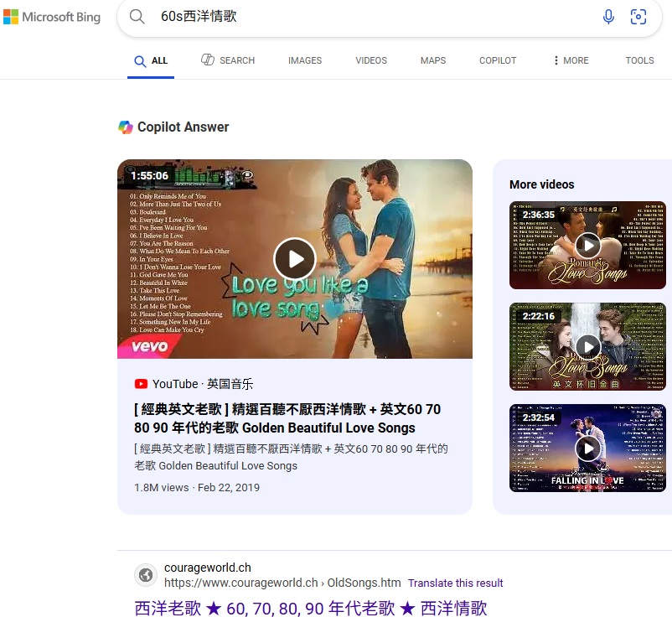
Task: Play the 2:22:16 video thumbnail
Action: pos(587,346)
